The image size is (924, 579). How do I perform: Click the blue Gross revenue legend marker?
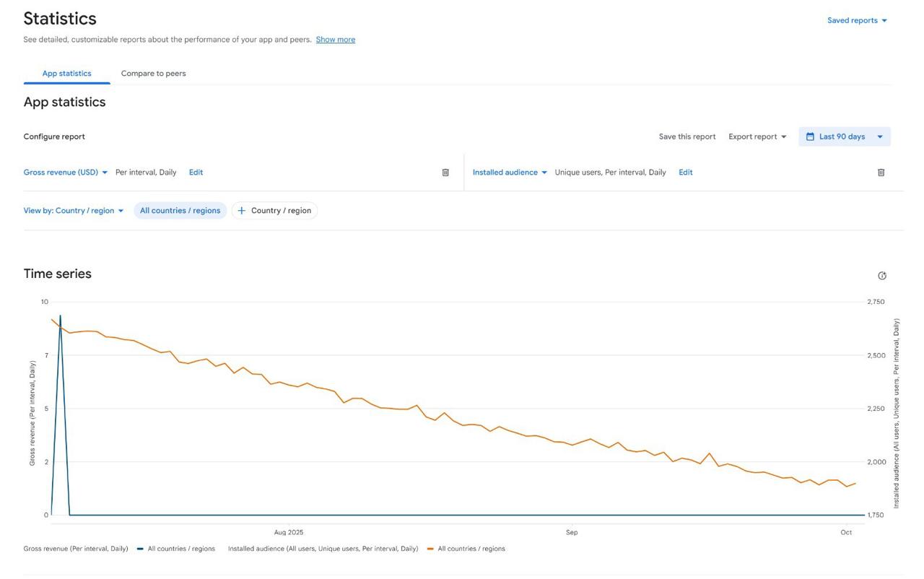[140, 549]
